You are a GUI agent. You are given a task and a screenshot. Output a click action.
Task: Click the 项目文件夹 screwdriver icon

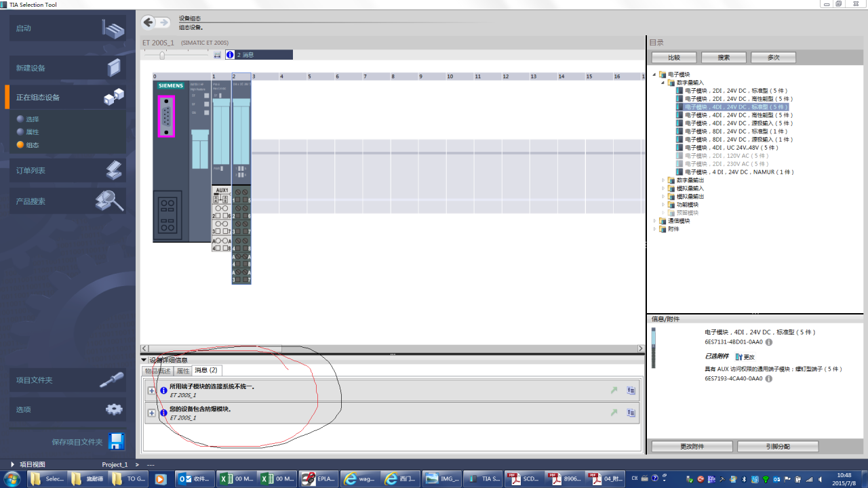point(112,380)
